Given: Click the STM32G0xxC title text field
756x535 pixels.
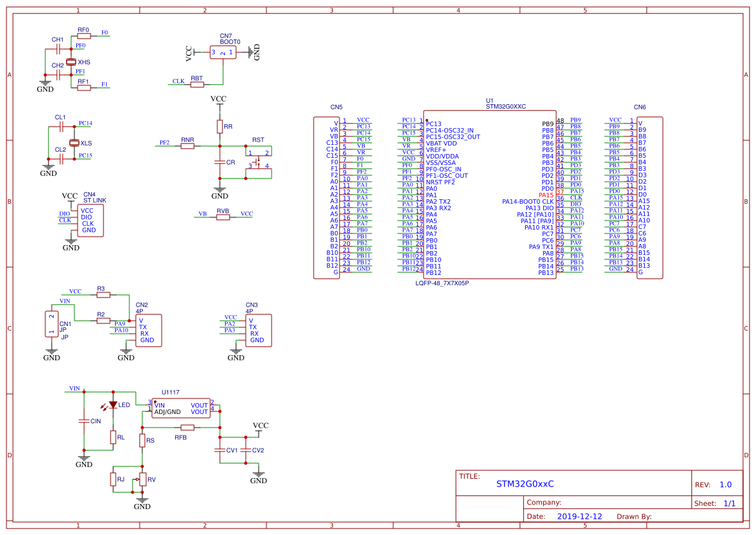Looking at the screenshot, I should point(525,484).
